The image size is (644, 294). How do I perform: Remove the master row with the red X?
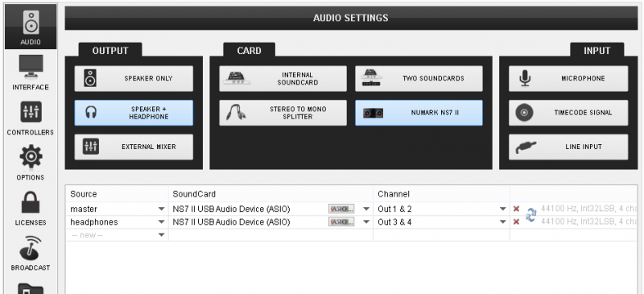516,209
